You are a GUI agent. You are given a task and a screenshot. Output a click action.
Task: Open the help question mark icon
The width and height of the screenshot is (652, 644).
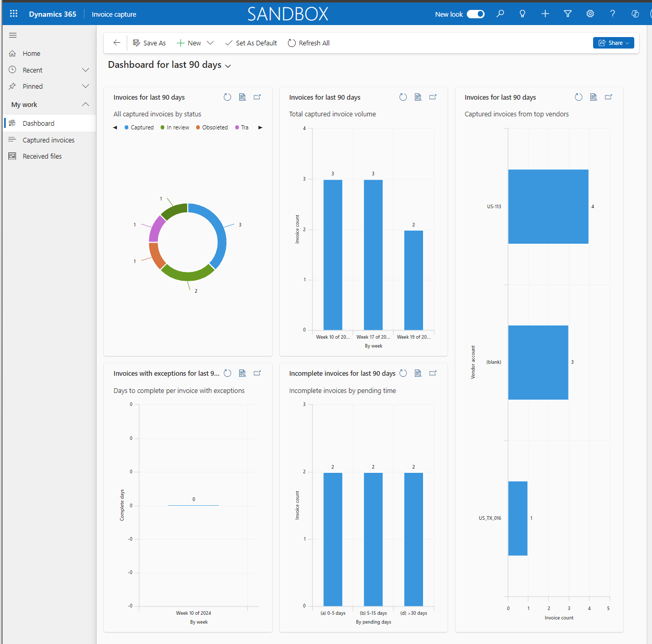[612, 14]
